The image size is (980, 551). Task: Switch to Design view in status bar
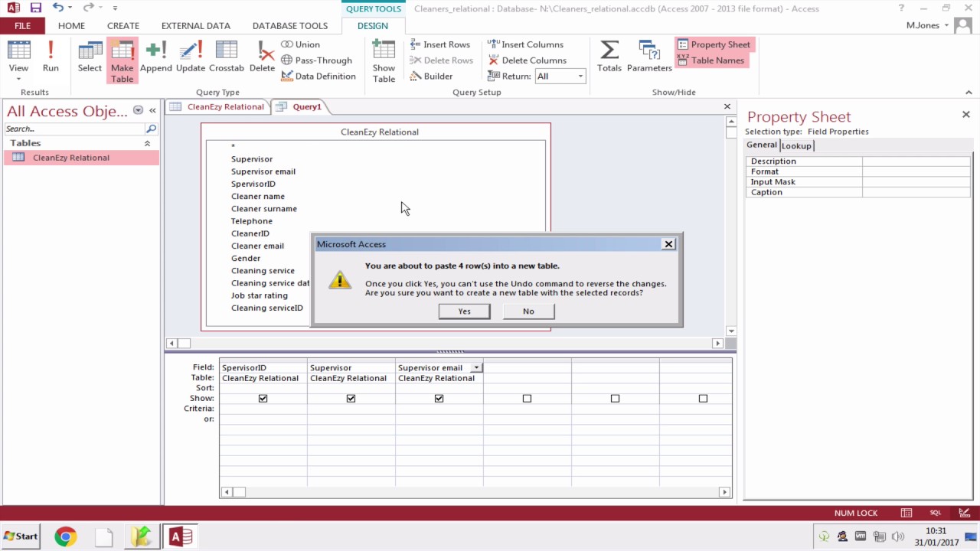click(x=964, y=513)
